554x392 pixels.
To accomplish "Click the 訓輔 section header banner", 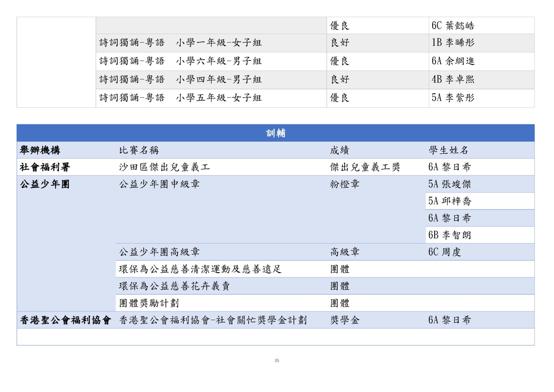I will click(275, 133).
